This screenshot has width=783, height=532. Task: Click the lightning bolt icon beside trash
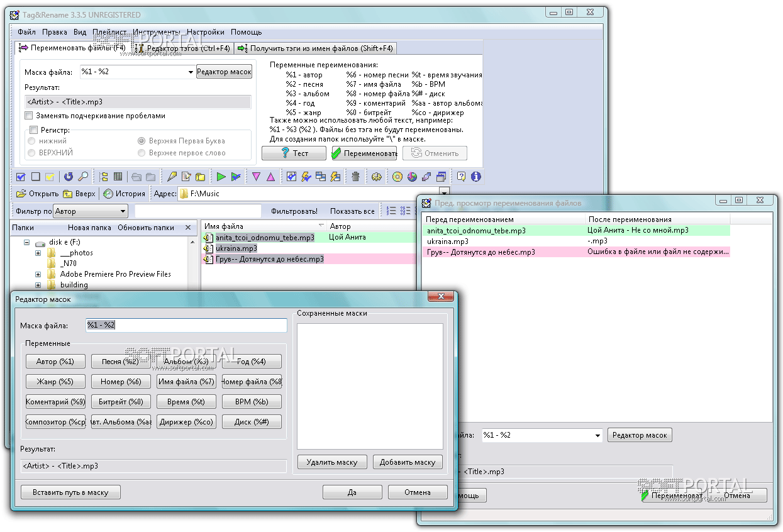(335, 177)
